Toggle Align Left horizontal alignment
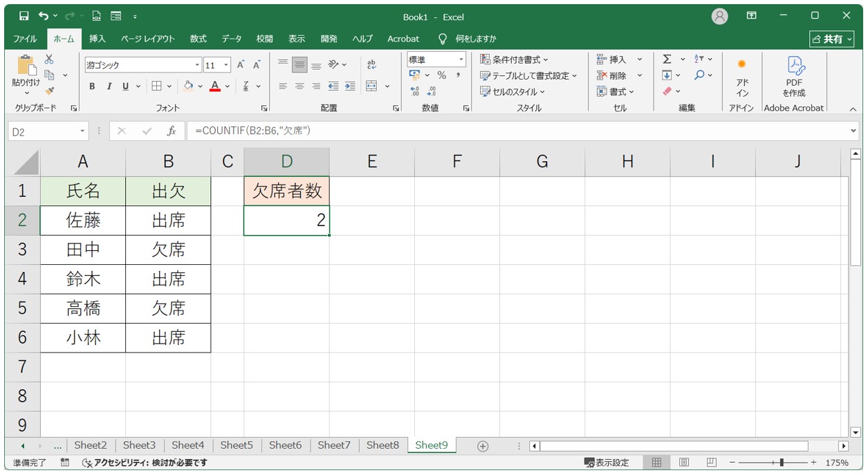868x475 pixels. 283,86
